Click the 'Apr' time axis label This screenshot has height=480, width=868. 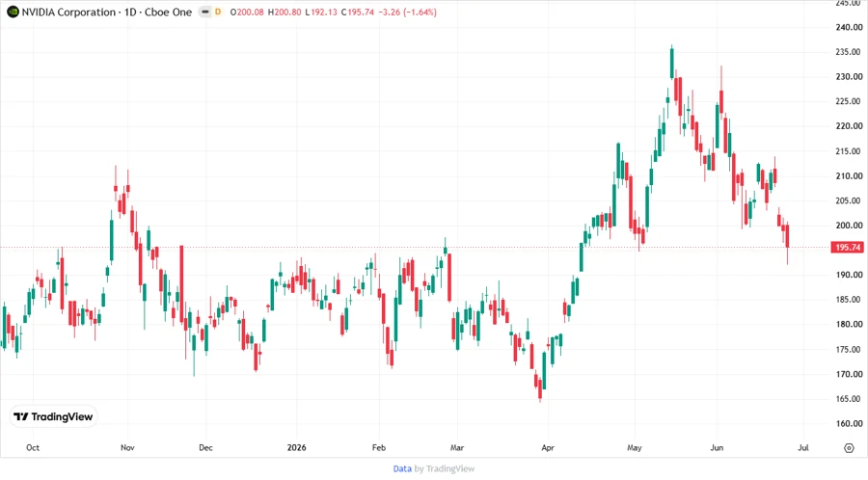pyautogui.click(x=548, y=448)
